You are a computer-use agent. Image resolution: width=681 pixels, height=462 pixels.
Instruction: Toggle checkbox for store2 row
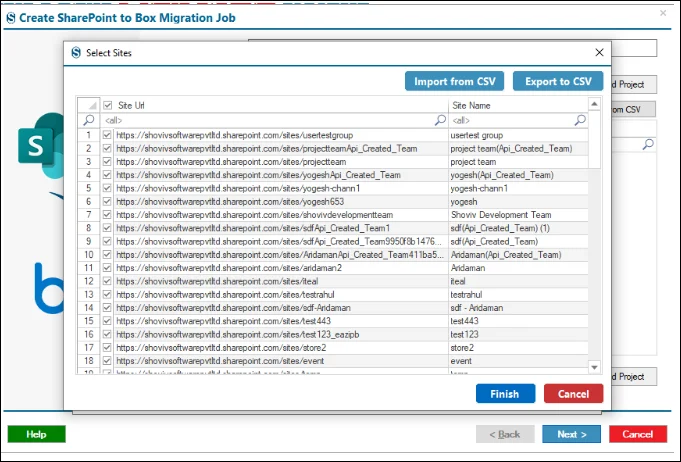pyautogui.click(x=107, y=347)
